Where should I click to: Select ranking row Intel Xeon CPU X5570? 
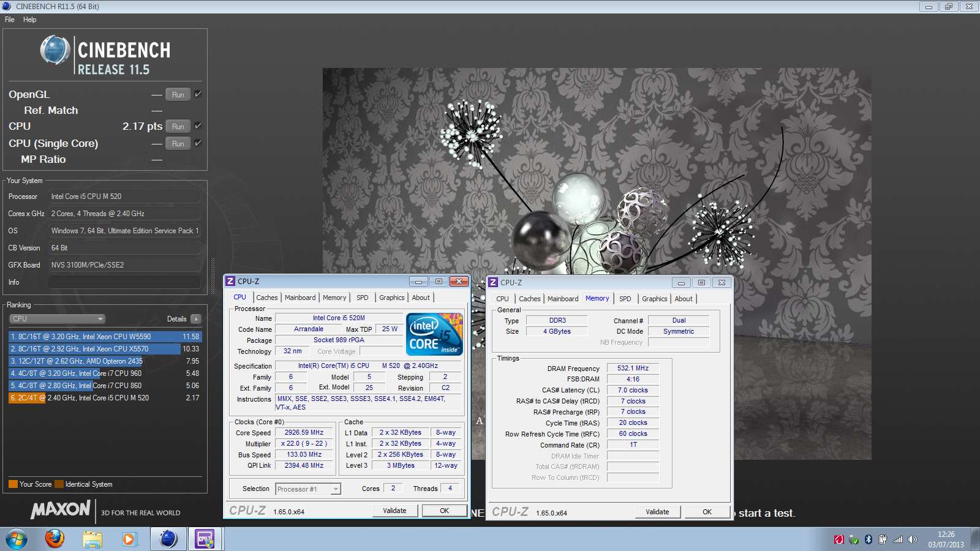[104, 349]
